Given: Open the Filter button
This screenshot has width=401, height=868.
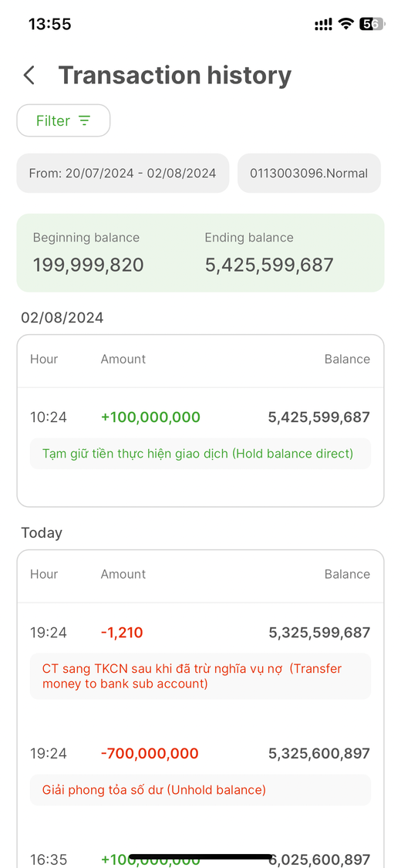Looking at the screenshot, I should coord(63,120).
